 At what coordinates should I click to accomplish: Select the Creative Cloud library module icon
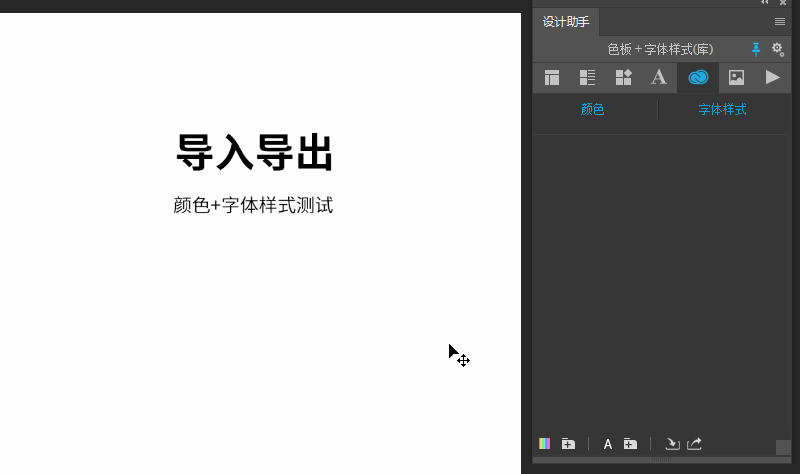698,78
